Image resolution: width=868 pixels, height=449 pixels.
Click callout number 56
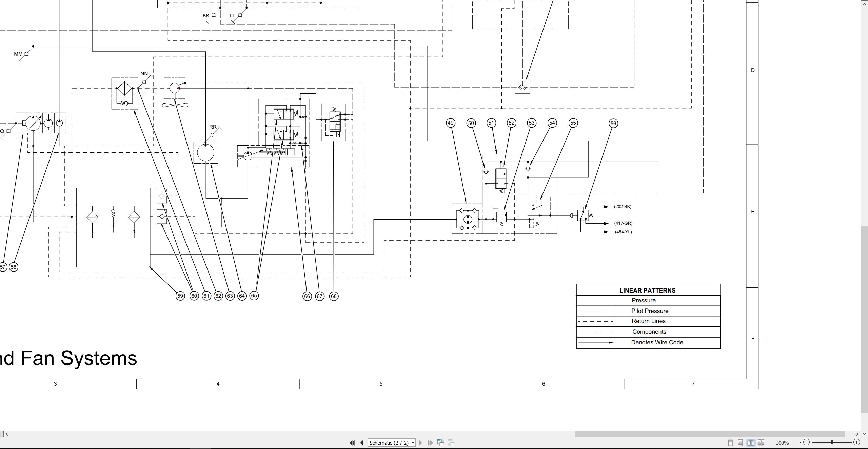point(613,123)
